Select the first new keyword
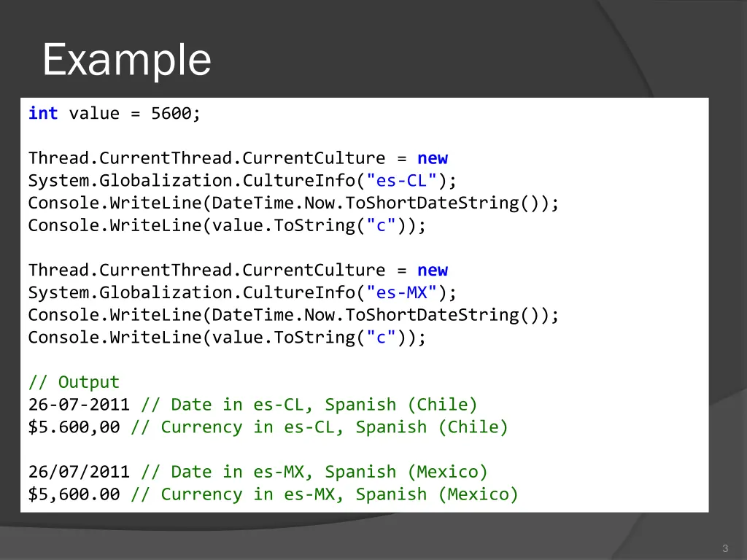The width and height of the screenshot is (747, 560). coord(433,157)
